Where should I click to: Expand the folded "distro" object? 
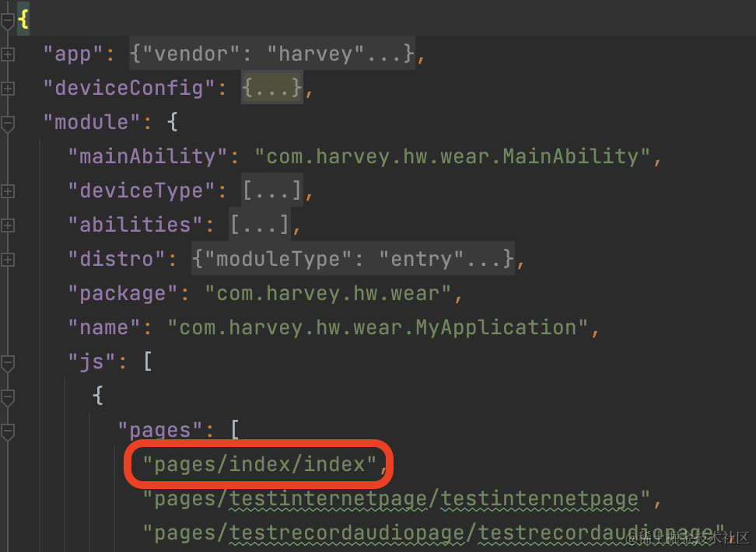point(7,260)
